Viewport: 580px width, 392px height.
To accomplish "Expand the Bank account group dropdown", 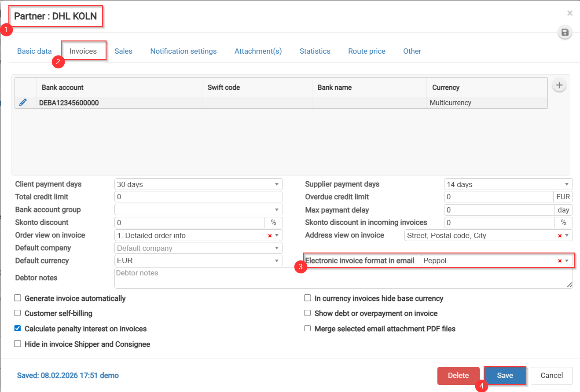I will pos(198,210).
